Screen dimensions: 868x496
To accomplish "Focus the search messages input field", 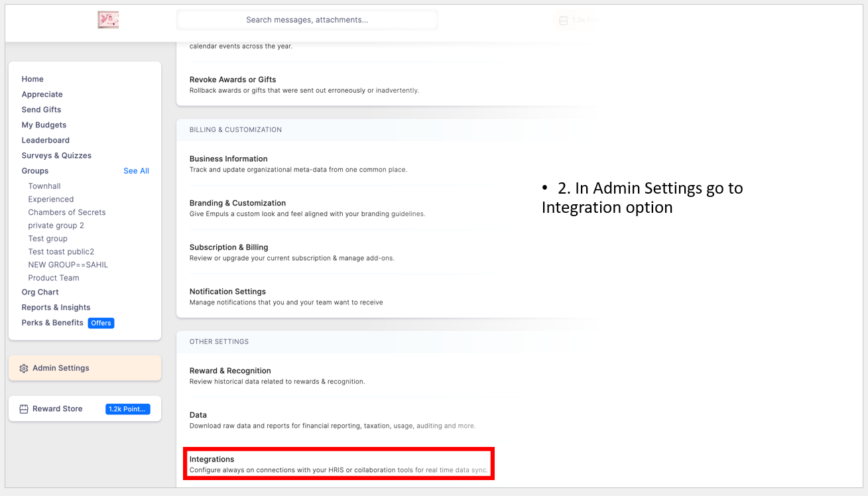I will coord(306,20).
